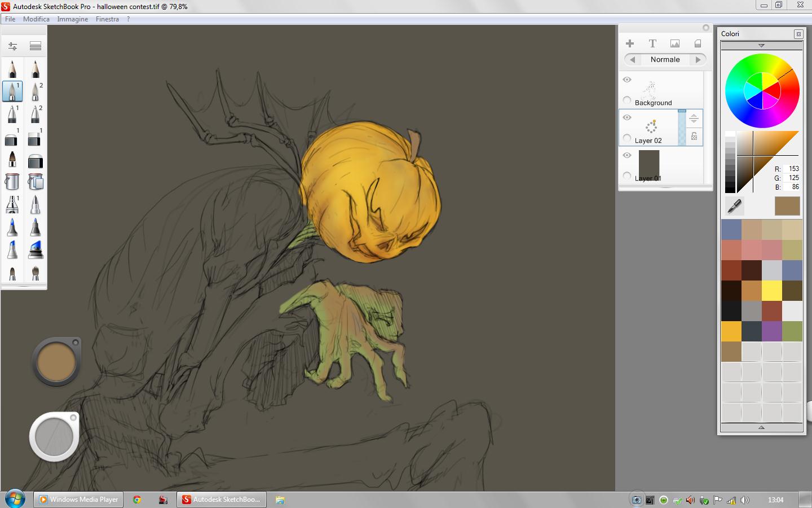Select the brown bristle brush tool

click(x=12, y=160)
